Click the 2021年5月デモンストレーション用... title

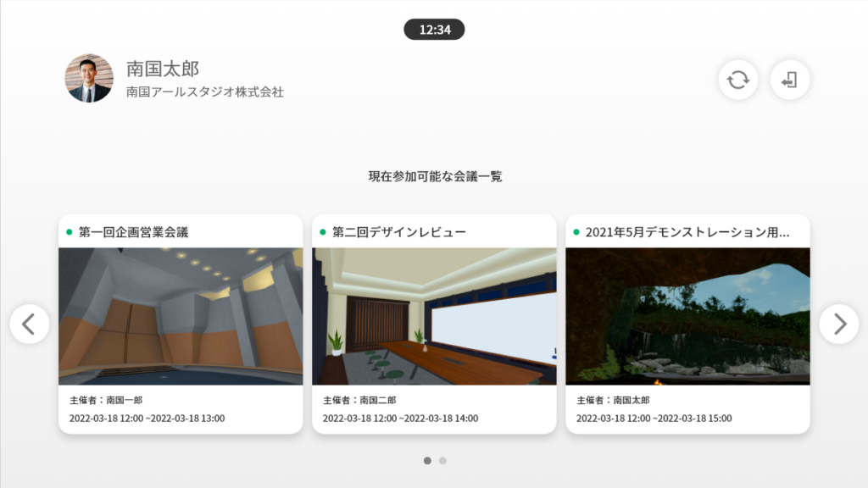point(687,232)
